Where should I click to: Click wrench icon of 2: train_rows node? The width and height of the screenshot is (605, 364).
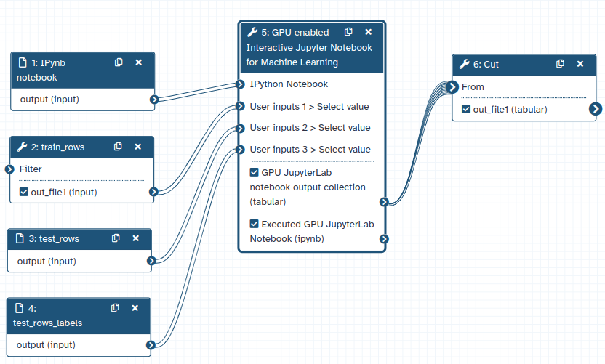pos(22,147)
